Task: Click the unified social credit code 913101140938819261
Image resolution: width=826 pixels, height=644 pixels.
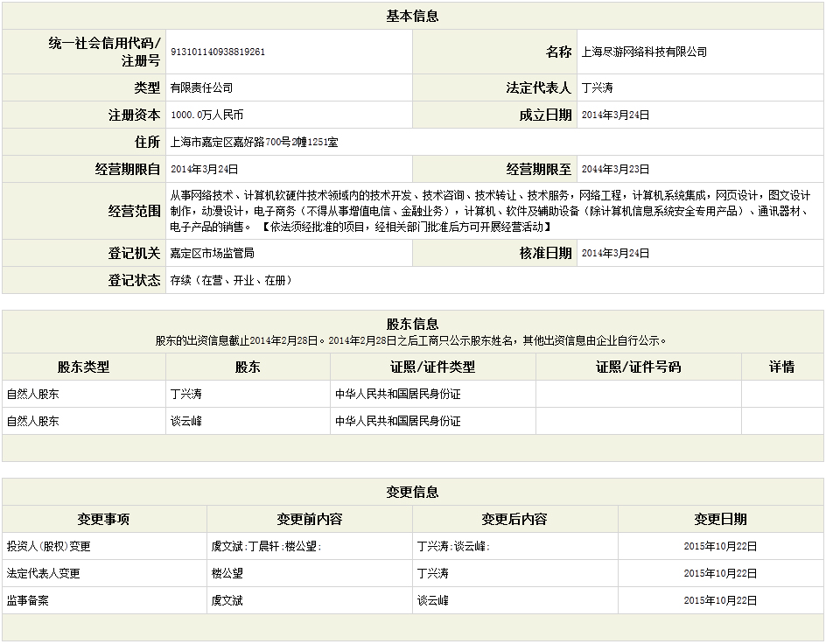Action: click(218, 52)
